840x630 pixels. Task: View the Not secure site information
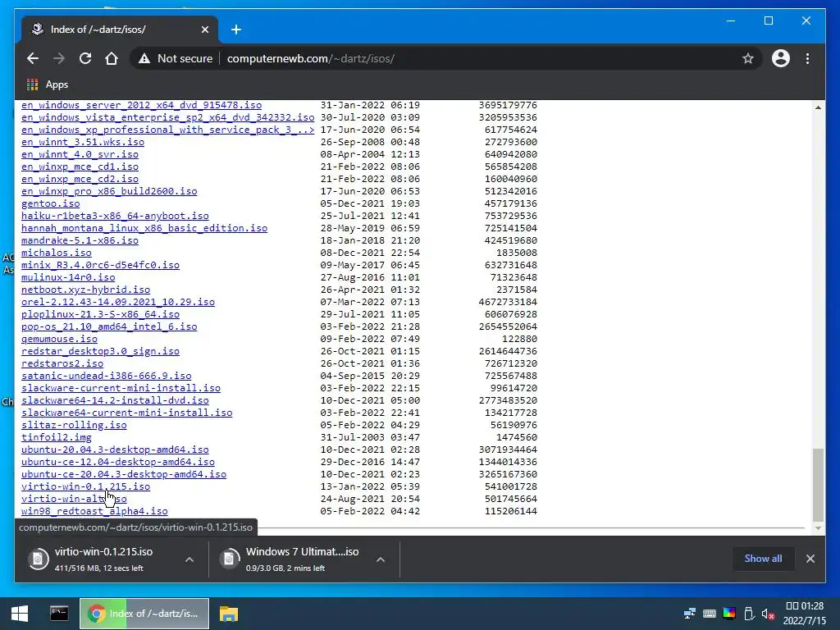click(176, 58)
